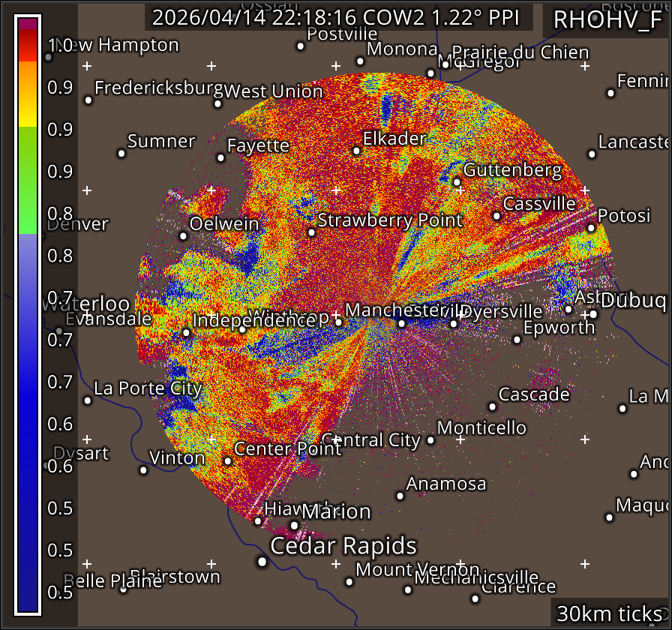The image size is (672, 630).
Task: Select the Guttenberg city marker dot
Action: pos(457,182)
